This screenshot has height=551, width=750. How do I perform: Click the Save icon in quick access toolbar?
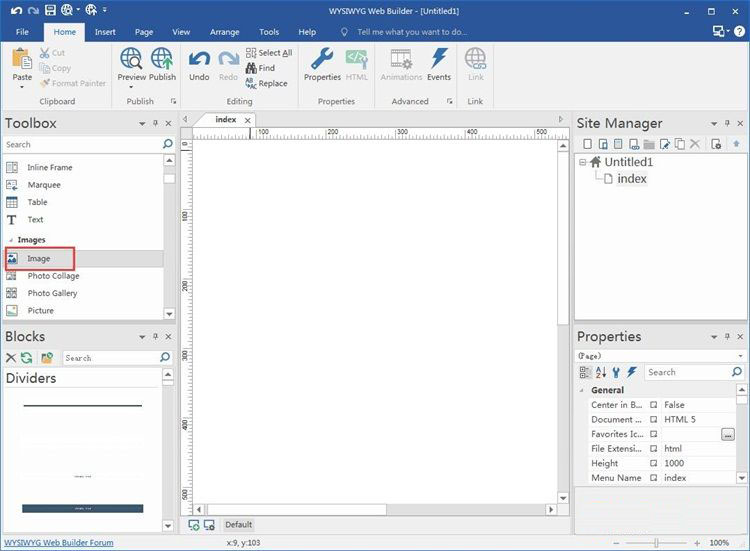click(50, 10)
